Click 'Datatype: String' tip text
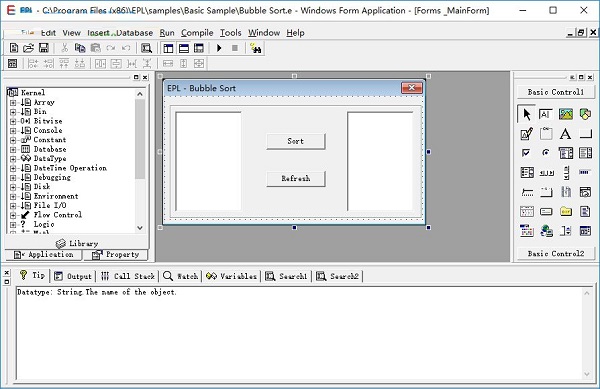This screenshot has height=389, width=600. tap(50, 292)
